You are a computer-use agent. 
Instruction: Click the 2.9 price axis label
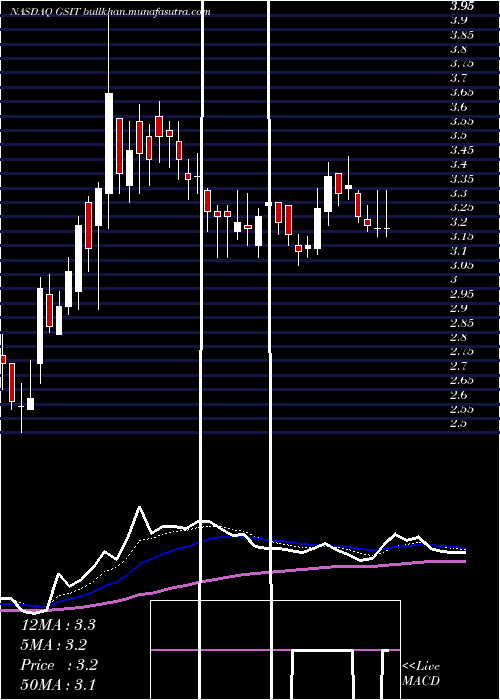459,308
